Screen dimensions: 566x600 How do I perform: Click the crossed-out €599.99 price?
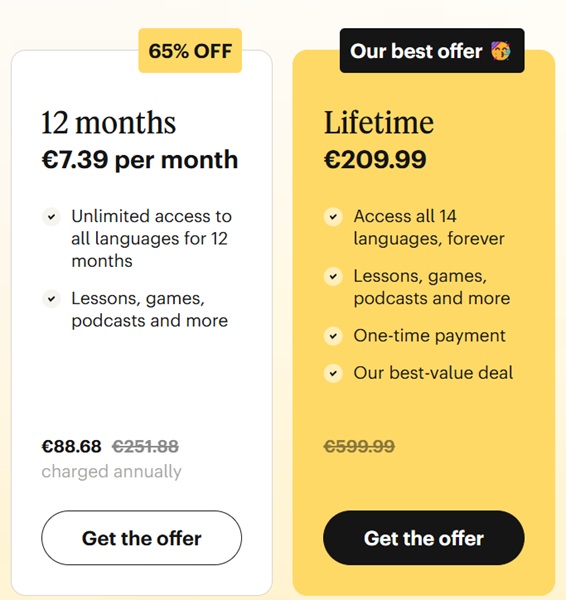[x=359, y=446]
